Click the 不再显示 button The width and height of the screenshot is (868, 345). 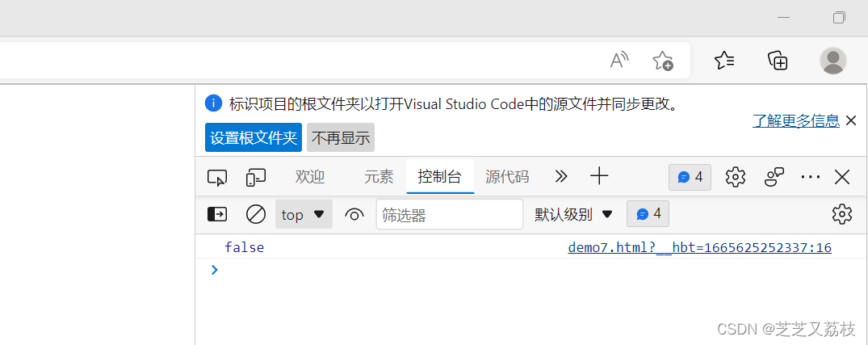(341, 137)
